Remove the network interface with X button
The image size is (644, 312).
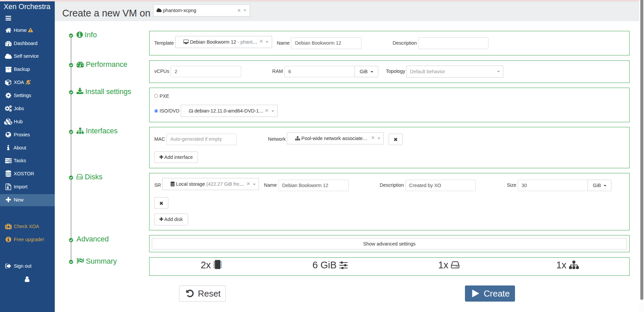395,139
